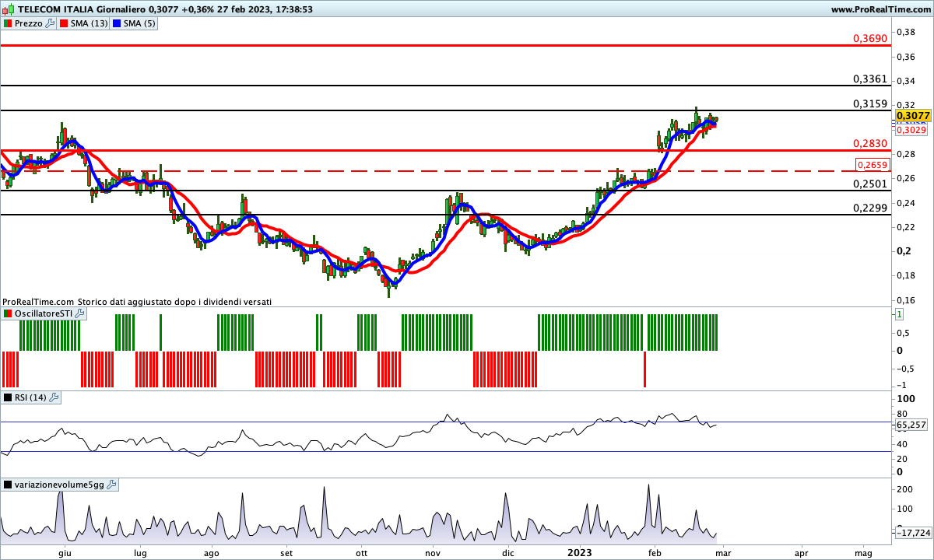Click the 0,3361 level label

[x=870, y=79]
